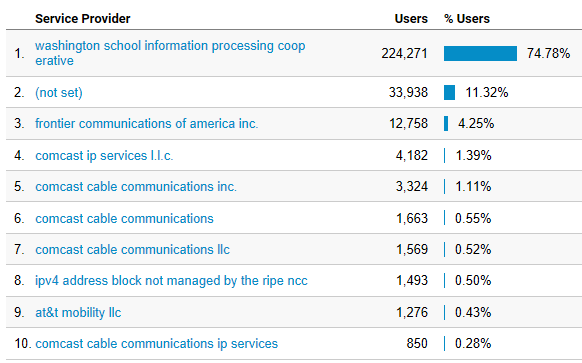
Task: Click comcast cable communications provider row six
Action: point(124,219)
